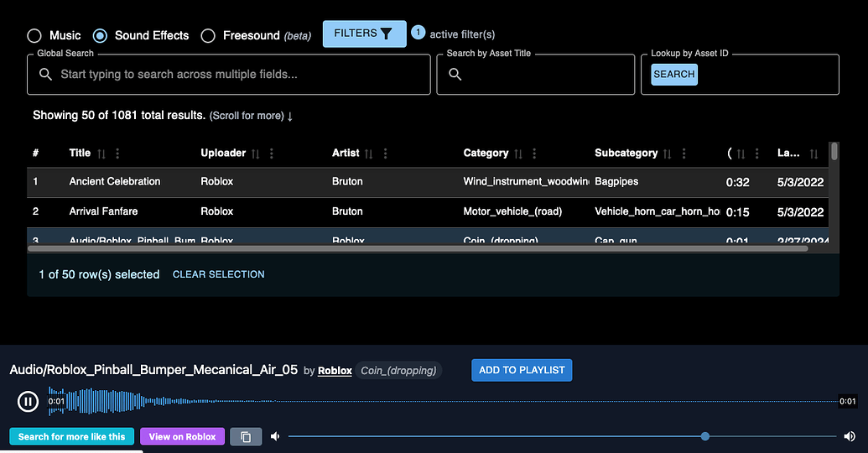This screenshot has width=868, height=453.
Task: Select the Freesound (beta) radio button
Action: coord(208,36)
